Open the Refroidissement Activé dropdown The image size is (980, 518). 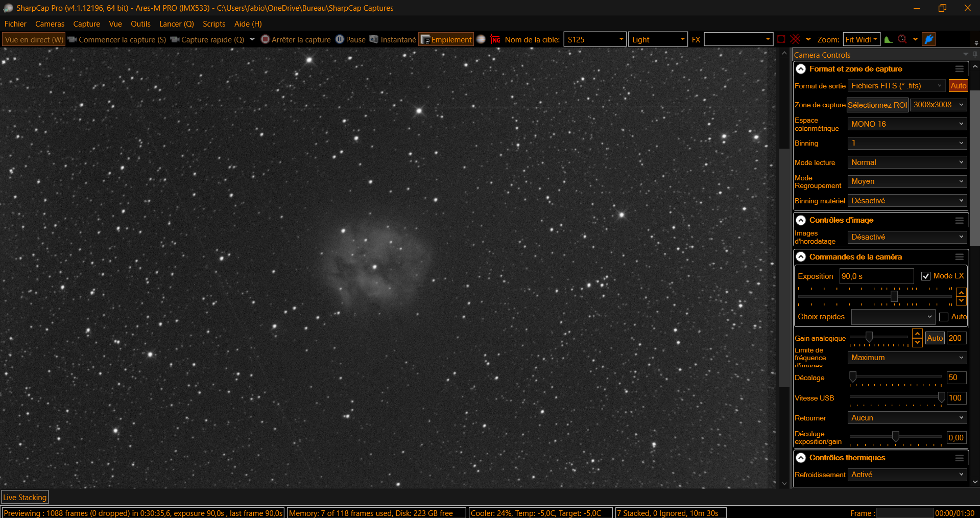tap(907, 475)
